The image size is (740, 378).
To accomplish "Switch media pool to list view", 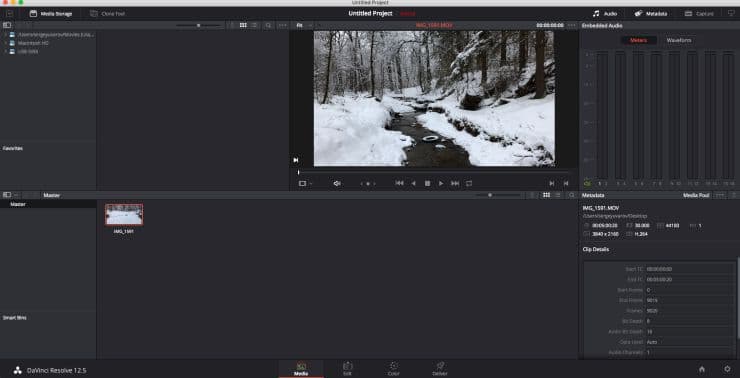I will 558,195.
